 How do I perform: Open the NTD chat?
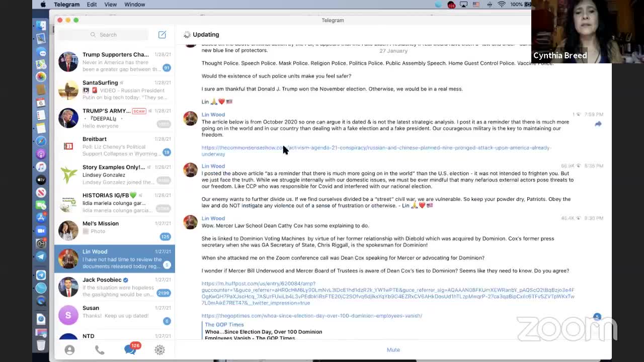(x=115, y=335)
